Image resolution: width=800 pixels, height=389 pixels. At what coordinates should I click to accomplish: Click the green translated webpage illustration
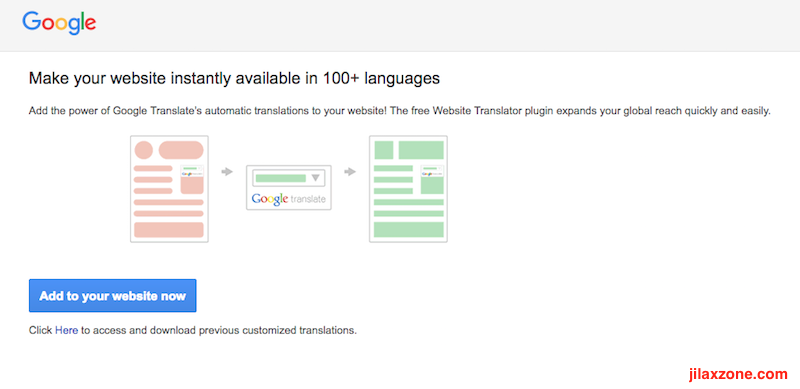(x=408, y=189)
